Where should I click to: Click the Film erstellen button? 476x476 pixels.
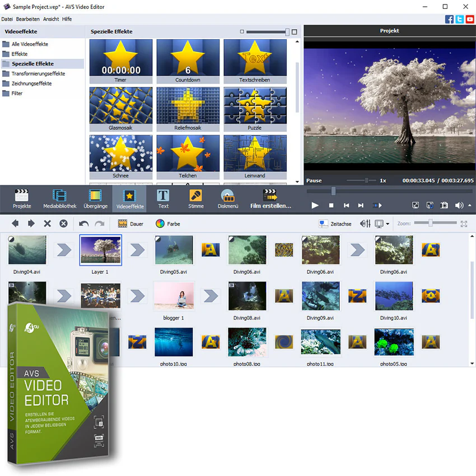coord(270,199)
